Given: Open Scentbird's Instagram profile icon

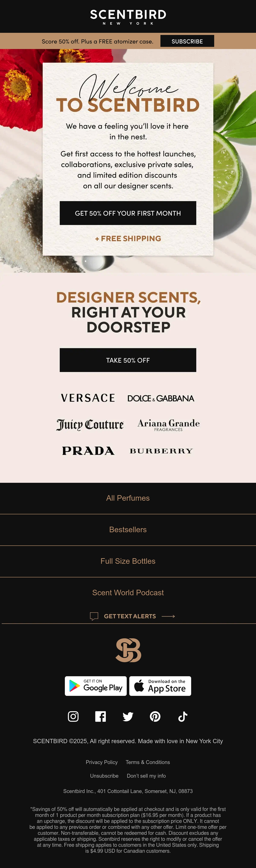Looking at the screenshot, I should [x=73, y=716].
